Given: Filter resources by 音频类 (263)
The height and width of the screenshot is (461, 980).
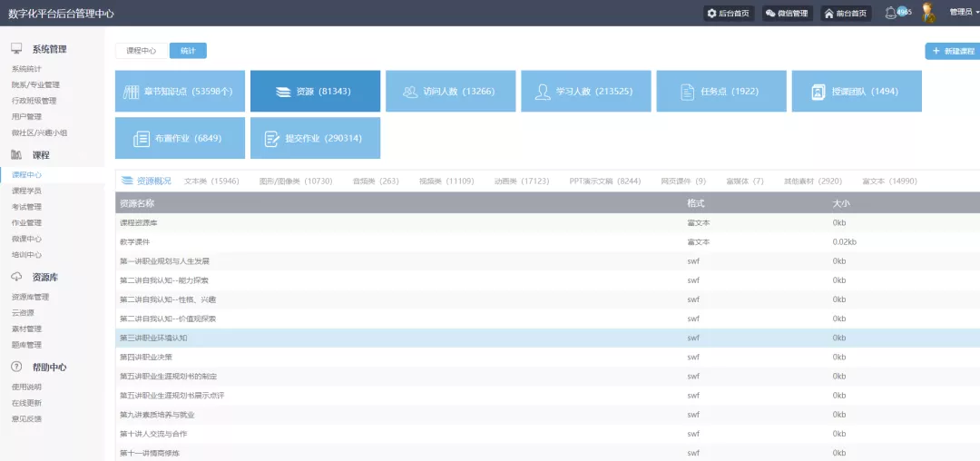Looking at the screenshot, I should [x=376, y=181].
